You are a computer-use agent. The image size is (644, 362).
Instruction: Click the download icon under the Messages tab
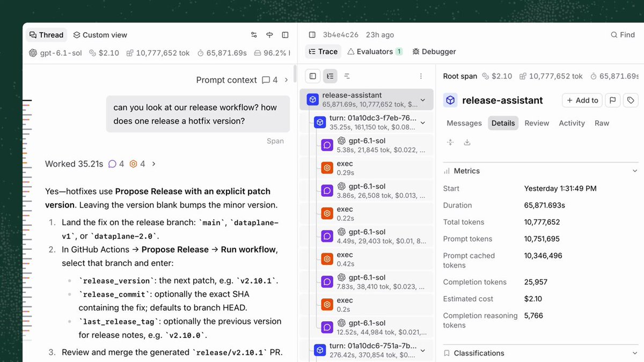coord(467,142)
